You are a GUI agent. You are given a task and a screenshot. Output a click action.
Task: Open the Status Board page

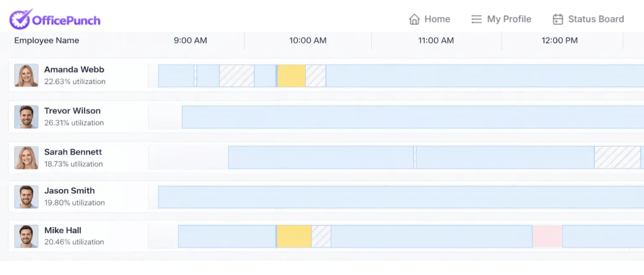[596, 19]
